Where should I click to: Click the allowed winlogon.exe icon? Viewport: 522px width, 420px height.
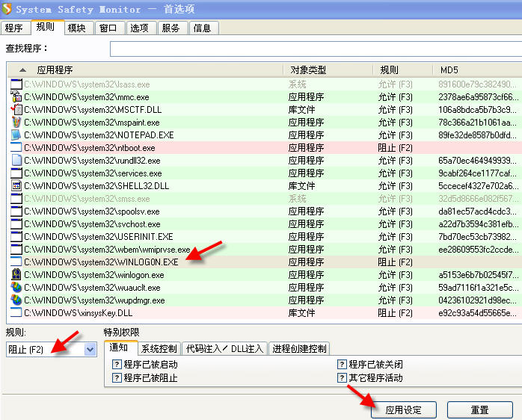[16, 274]
